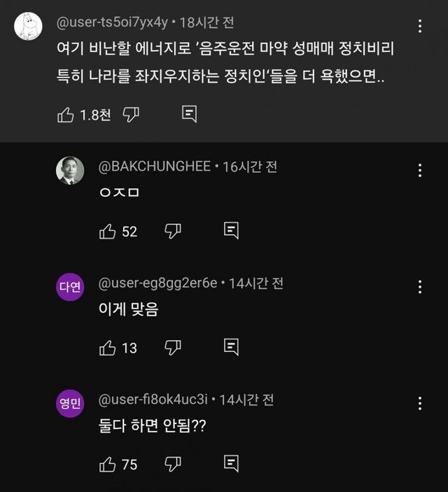Tap the purple '영민' profile avatar
Image resolution: width=448 pixels, height=492 pixels.
pyautogui.click(x=70, y=402)
